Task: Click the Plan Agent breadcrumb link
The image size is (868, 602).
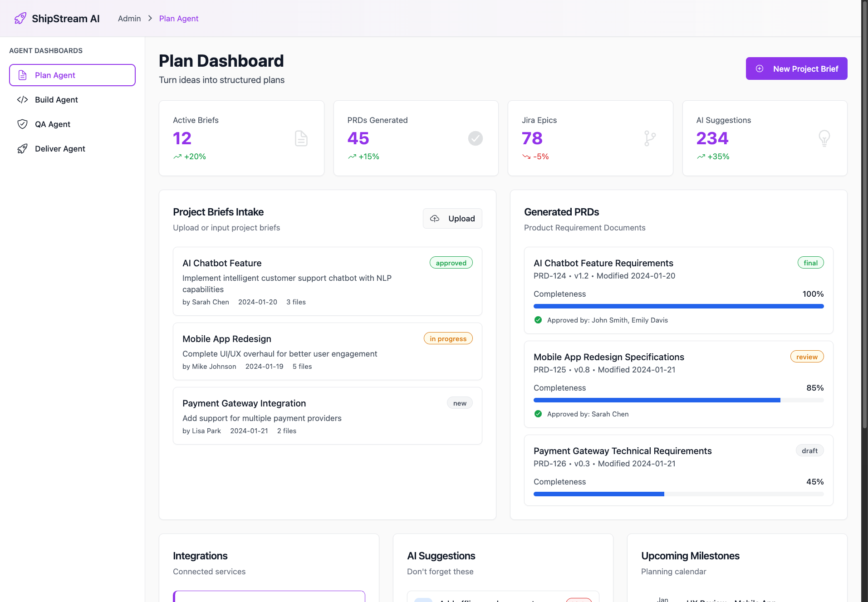Action: point(178,18)
